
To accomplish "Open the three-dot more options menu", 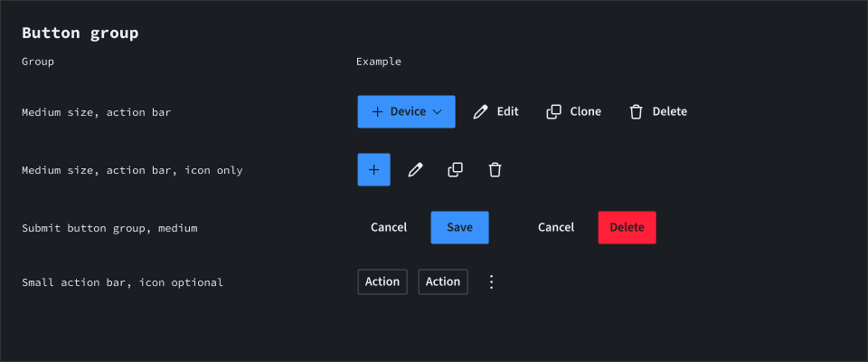I will point(492,282).
